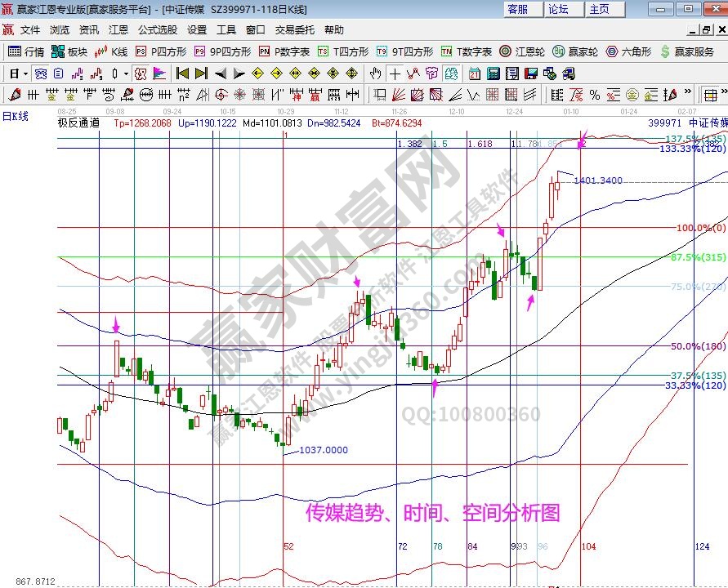Click the save floppy disk icon
The width and height of the screenshot is (728, 588).
point(532,73)
